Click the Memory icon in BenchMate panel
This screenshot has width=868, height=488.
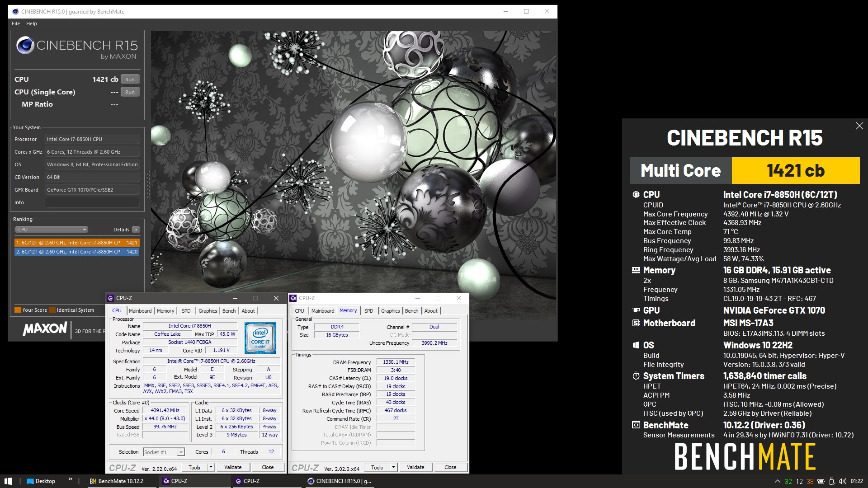point(636,270)
